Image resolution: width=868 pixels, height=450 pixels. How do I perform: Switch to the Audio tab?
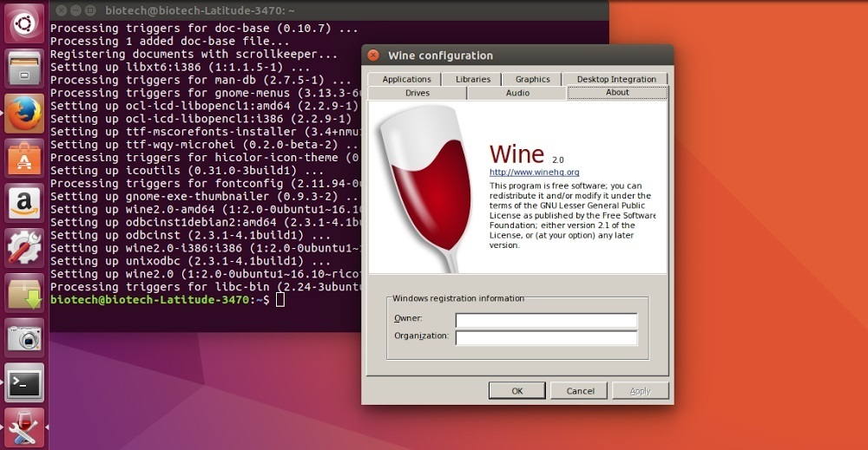[517, 93]
